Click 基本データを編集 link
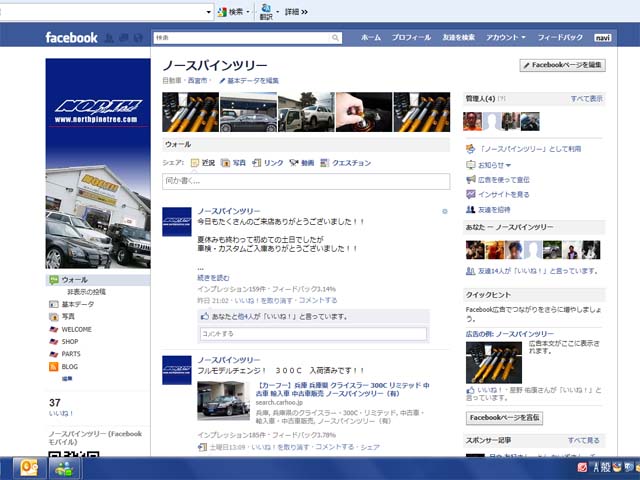 coord(249,81)
